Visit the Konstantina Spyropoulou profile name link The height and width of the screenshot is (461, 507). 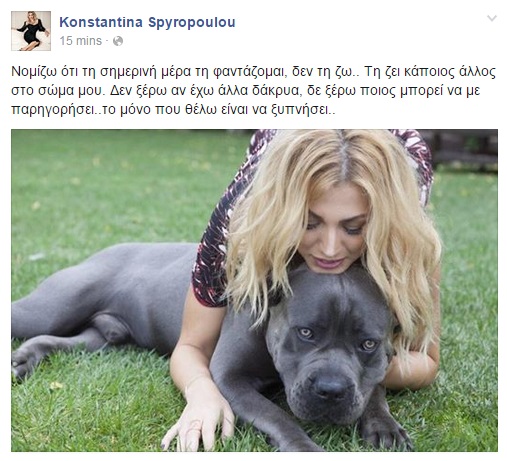147,22
